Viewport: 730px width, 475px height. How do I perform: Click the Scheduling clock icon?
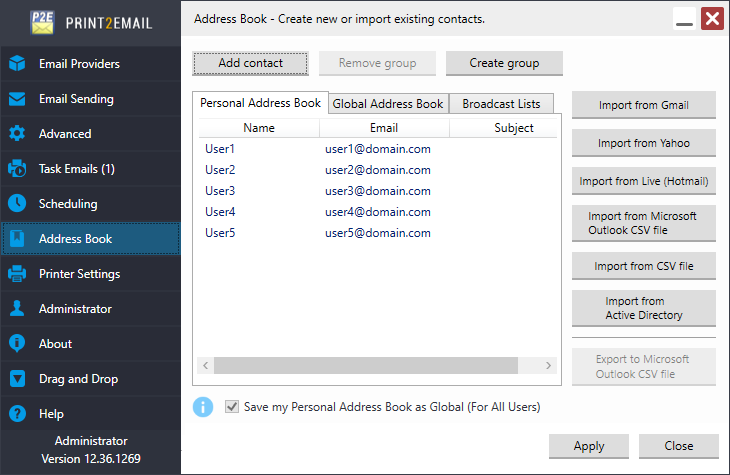click(17, 204)
